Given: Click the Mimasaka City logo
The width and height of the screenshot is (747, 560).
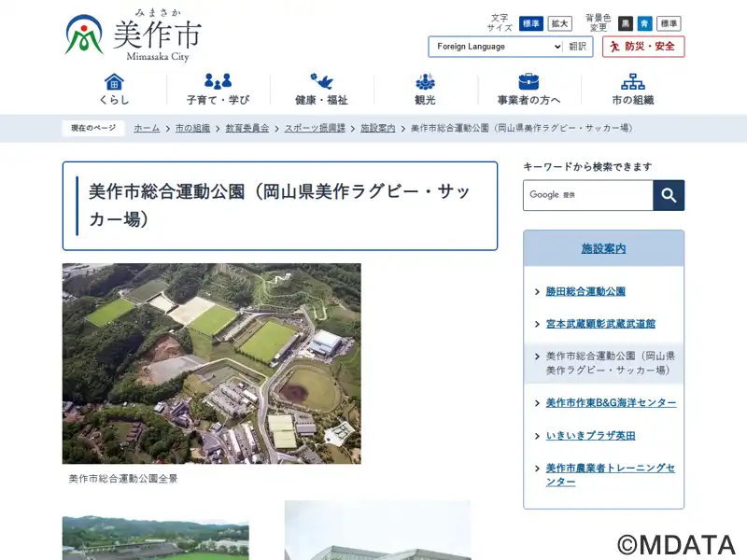Looking at the screenshot, I should coord(133,37).
